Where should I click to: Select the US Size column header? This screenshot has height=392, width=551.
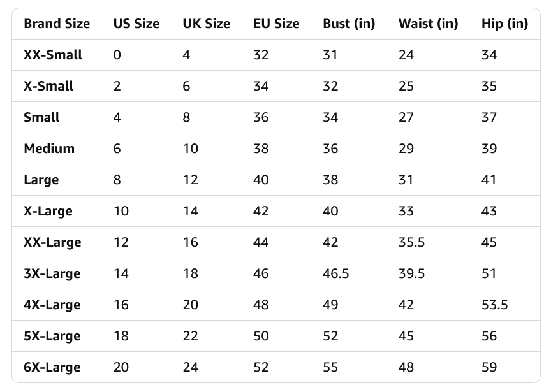(x=136, y=24)
